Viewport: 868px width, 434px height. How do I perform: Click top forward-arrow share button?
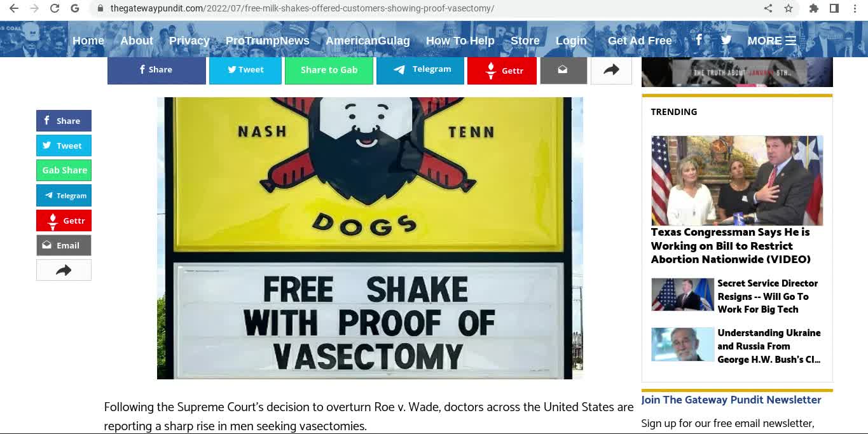point(611,70)
